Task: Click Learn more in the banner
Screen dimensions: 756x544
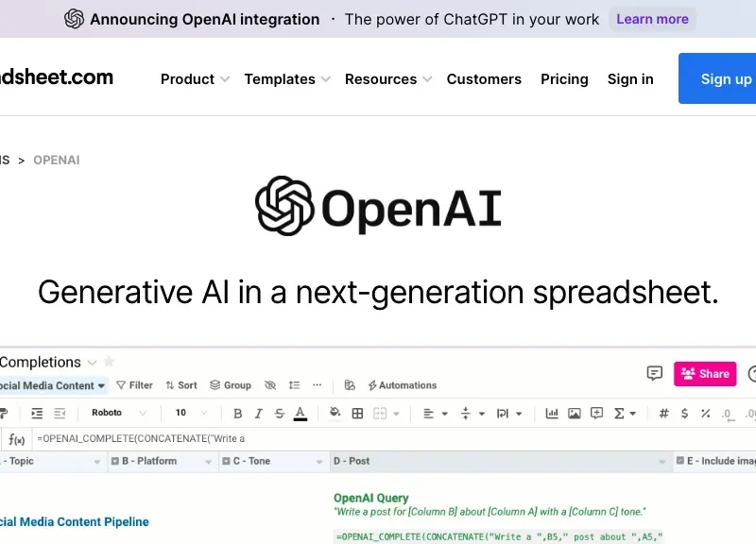Action: [652, 19]
